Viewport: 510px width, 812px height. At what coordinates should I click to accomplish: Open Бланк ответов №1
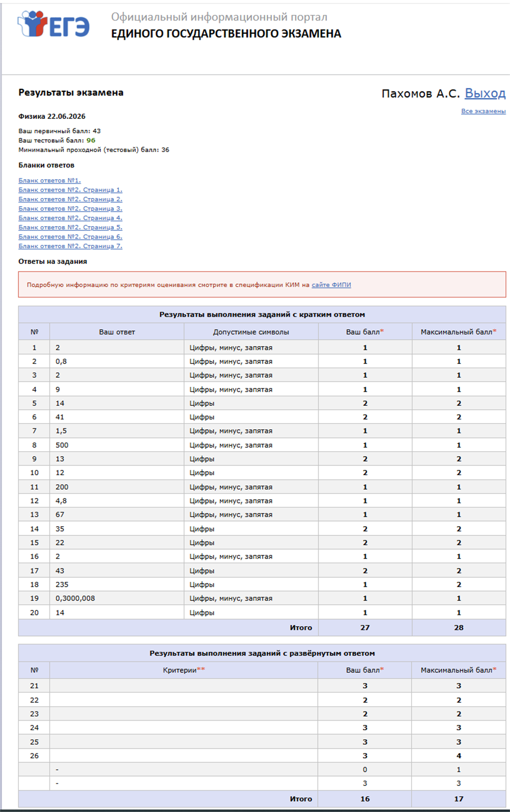49,181
